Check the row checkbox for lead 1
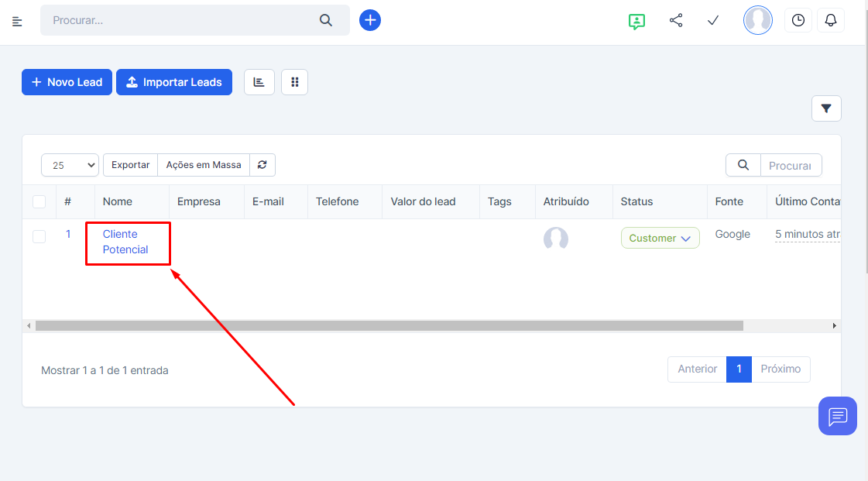The height and width of the screenshot is (481, 868). click(39, 237)
